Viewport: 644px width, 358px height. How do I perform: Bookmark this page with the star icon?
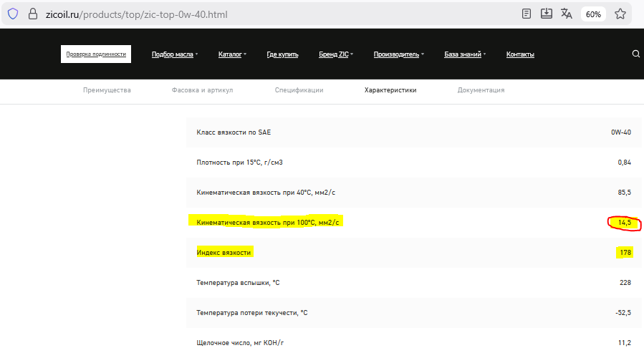[x=620, y=14]
